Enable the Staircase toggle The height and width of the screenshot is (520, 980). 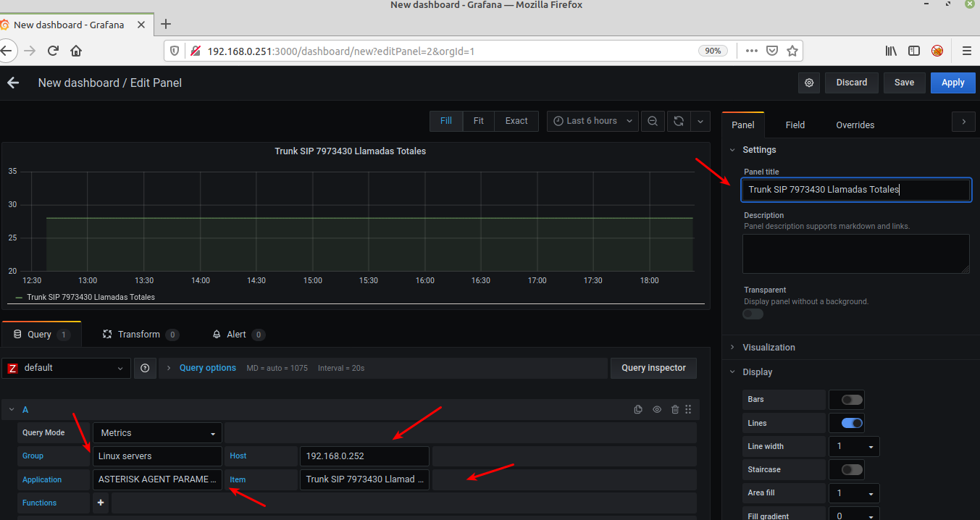click(x=852, y=469)
